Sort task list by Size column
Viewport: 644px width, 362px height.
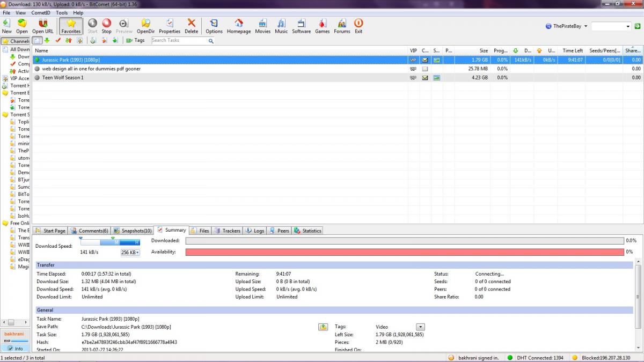(473, 50)
